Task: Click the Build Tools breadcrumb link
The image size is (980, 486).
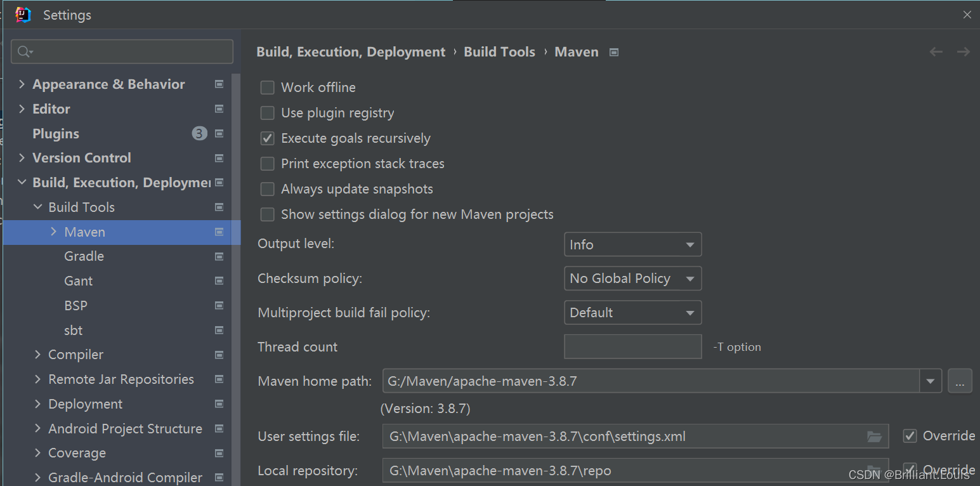Action: 500,52
